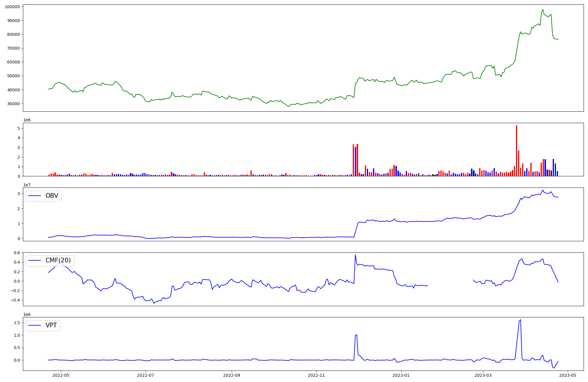588x382 pixels.
Task: Click the 2022-11 x-axis date label
Action: (x=316, y=375)
